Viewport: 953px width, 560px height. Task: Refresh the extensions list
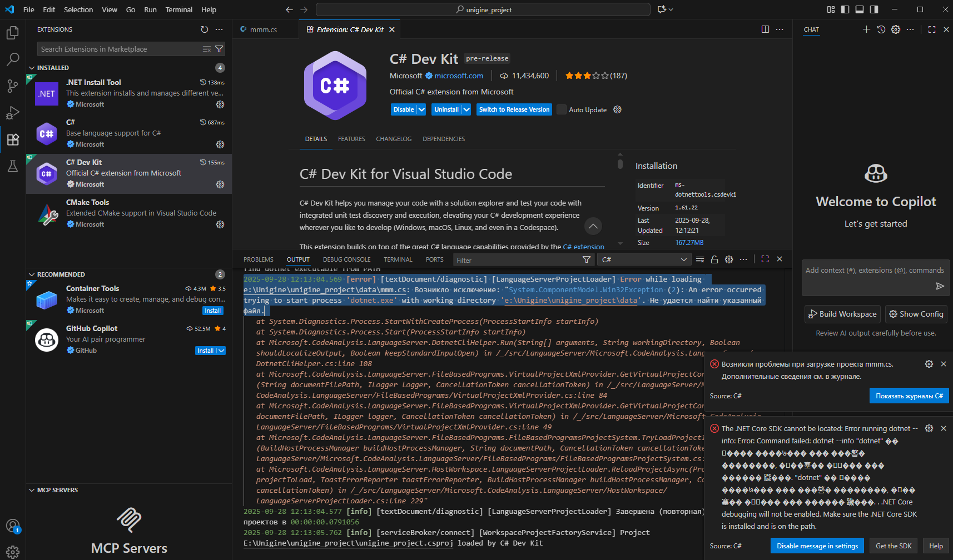205,29
